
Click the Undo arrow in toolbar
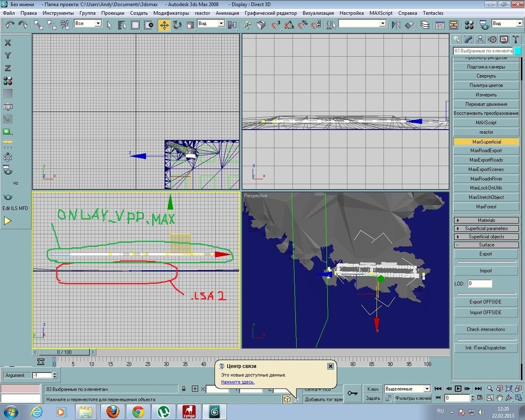[x=10, y=24]
